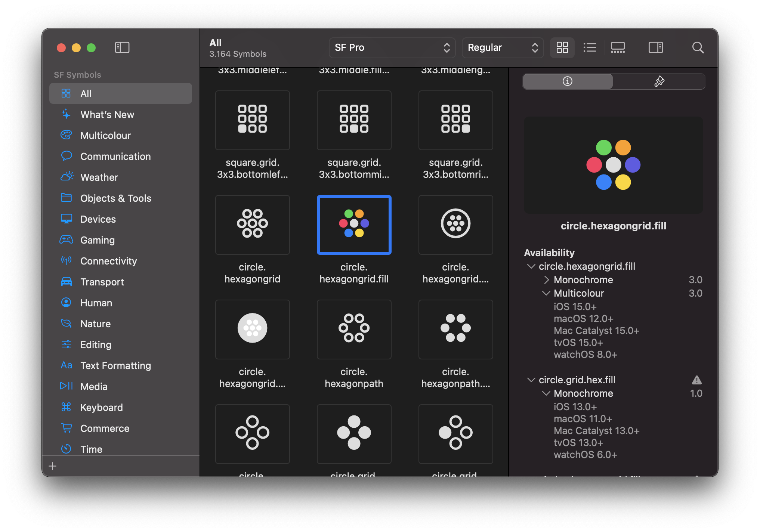Open the SF Pro font dropdown
Viewport: 760px width, 532px height.
392,47
